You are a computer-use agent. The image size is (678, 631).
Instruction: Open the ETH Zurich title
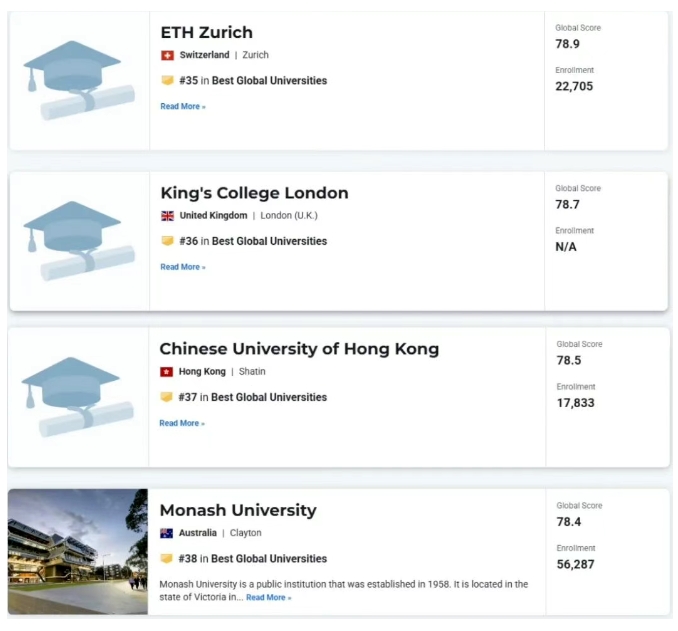click(207, 32)
